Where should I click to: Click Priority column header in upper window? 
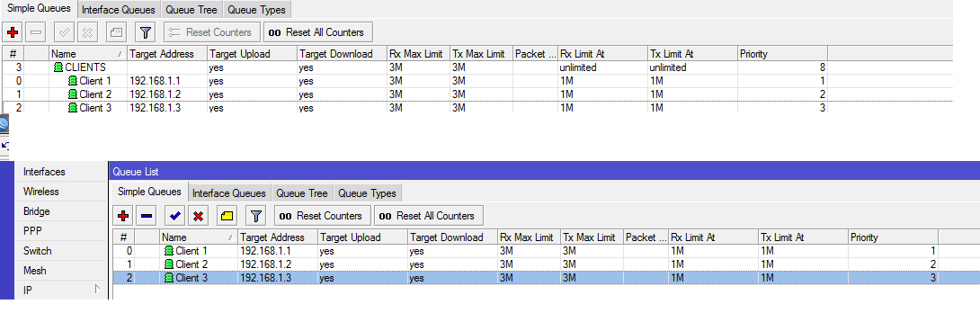point(782,54)
